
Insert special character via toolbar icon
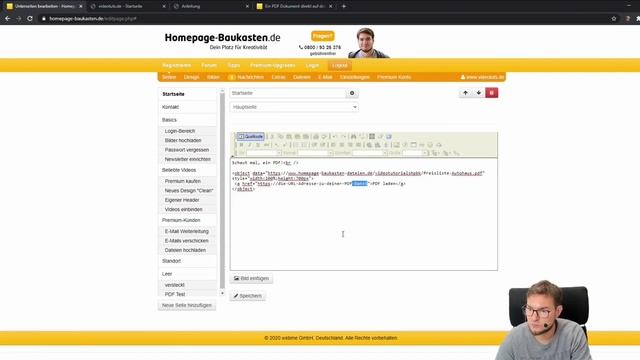pos(439,145)
